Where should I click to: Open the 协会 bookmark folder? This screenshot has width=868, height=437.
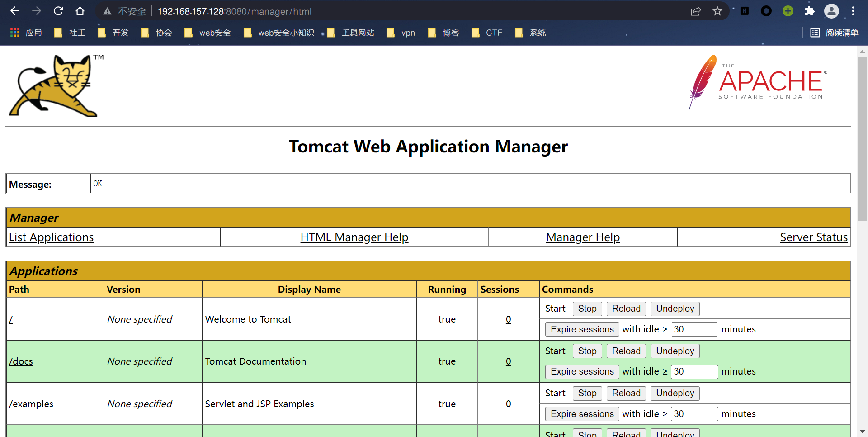click(x=156, y=33)
